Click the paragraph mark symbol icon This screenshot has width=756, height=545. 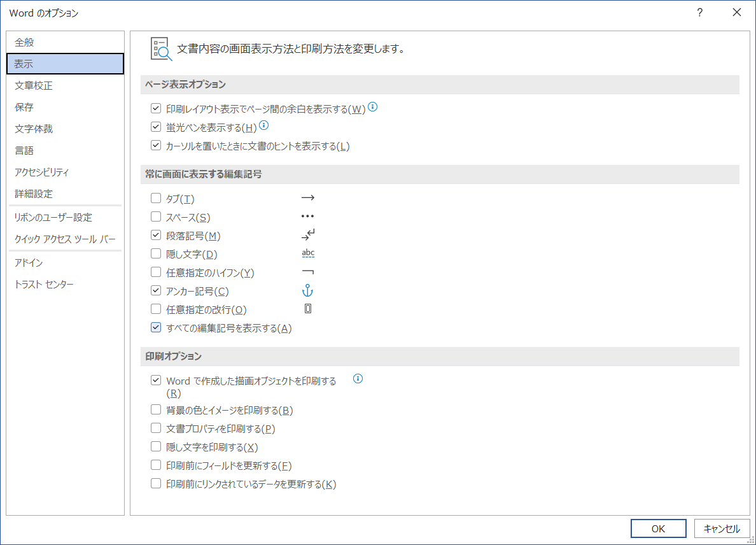pos(307,235)
